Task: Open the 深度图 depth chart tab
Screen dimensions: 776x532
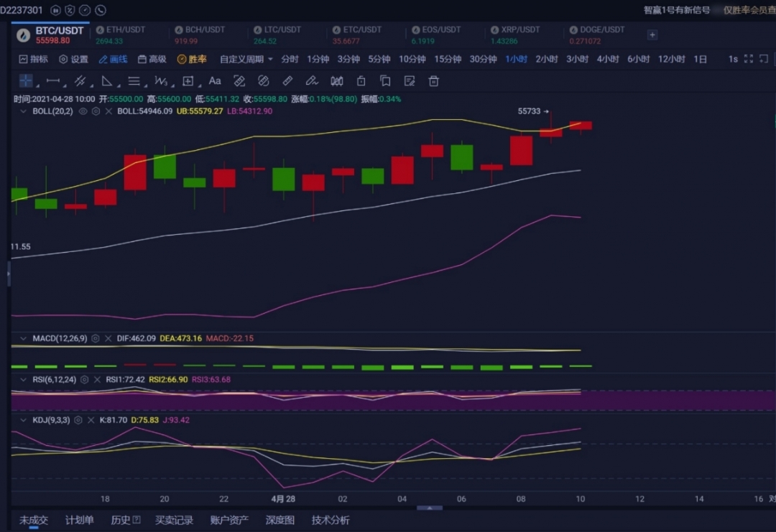Action: click(280, 520)
